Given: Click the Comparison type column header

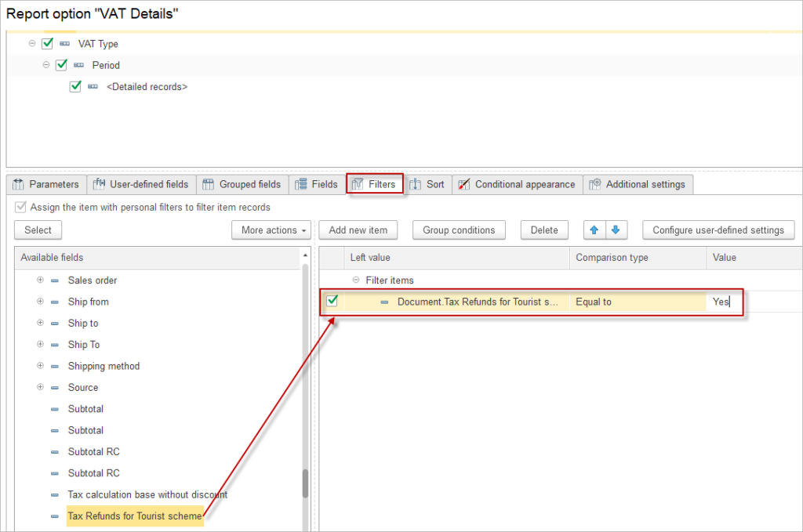Looking at the screenshot, I should tap(638, 258).
